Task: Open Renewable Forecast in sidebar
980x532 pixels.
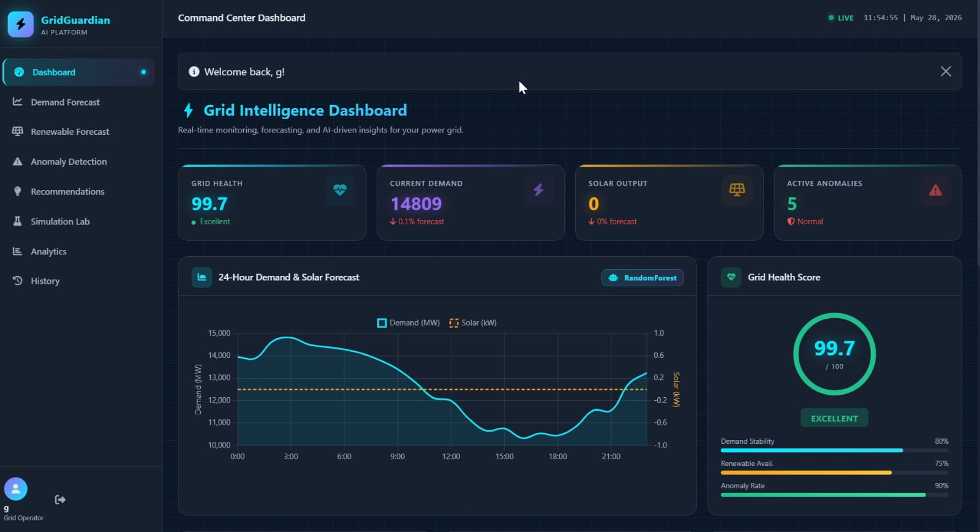Action: click(x=78, y=132)
